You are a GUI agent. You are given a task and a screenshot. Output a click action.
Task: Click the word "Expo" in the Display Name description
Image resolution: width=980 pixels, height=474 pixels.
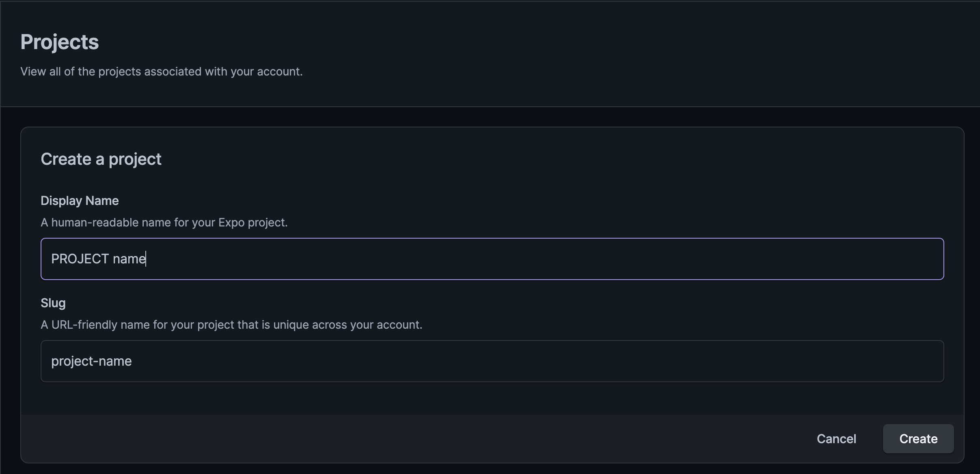(x=231, y=222)
